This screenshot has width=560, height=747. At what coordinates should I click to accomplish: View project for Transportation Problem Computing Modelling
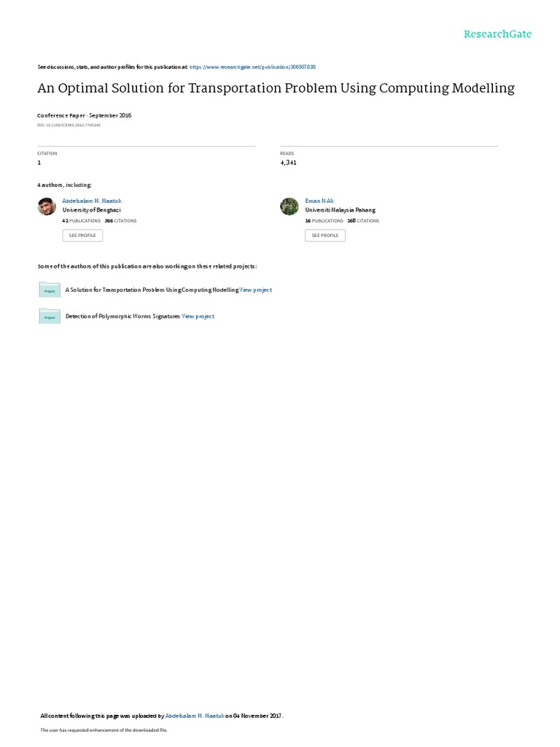(256, 290)
